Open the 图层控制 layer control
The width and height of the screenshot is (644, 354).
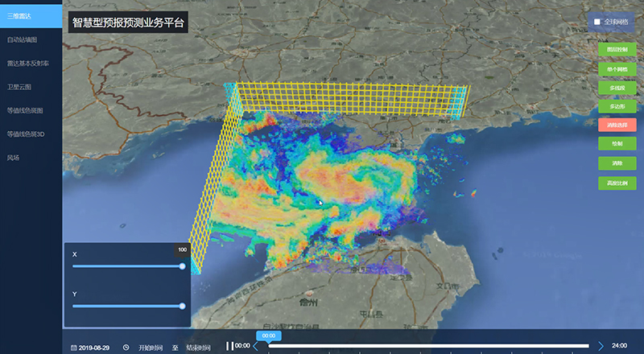(617, 49)
